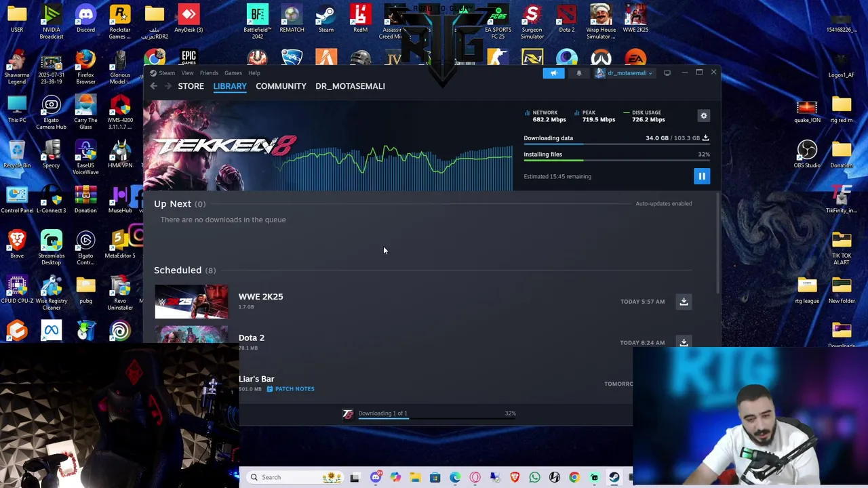Click the download size icon beside 103.3 GB
Screen dimensions: 868x488
(705, 138)
